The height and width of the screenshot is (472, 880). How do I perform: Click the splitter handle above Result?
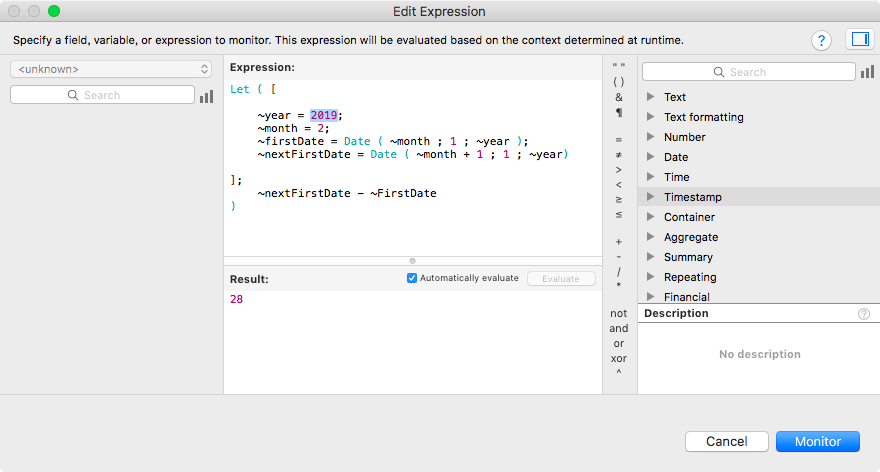pos(412,261)
